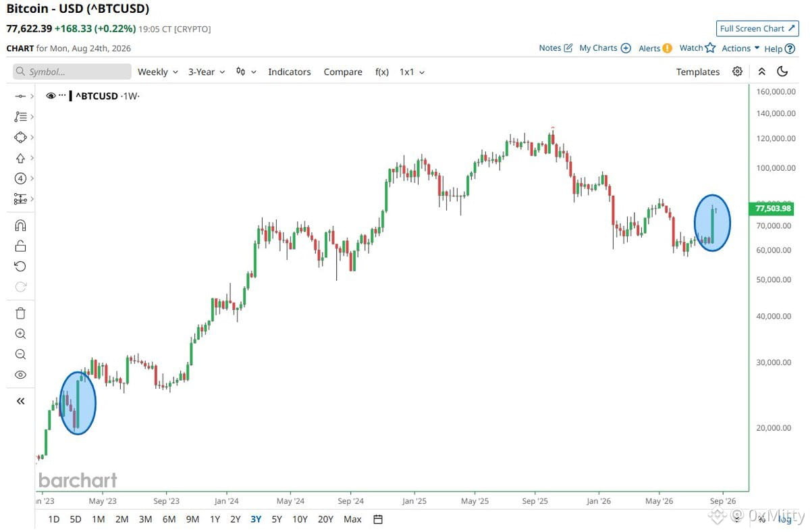
Task: Open the Weekly frequency dropdown
Action: pyautogui.click(x=158, y=72)
